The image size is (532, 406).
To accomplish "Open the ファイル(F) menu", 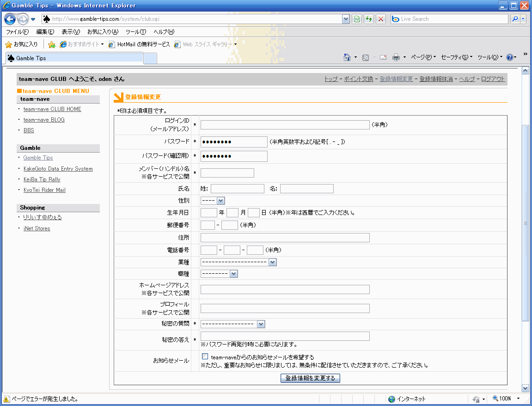I will click(x=17, y=32).
